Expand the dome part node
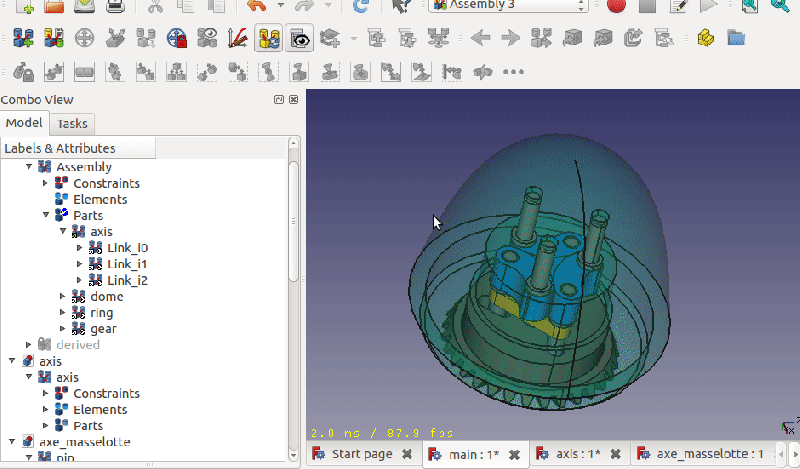This screenshot has height=469, width=800. coord(62,296)
